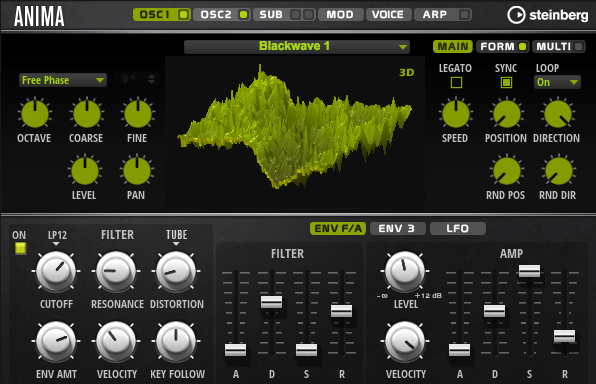Open the LP12 filter type menu
Viewport: 596px width, 384px height.
57,237
